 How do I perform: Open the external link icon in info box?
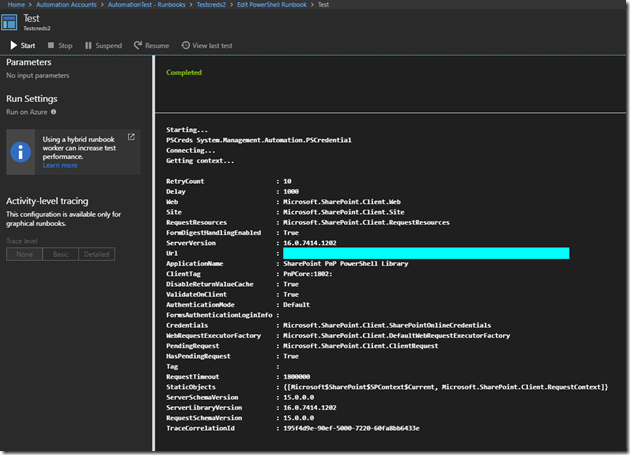pyautogui.click(x=131, y=135)
